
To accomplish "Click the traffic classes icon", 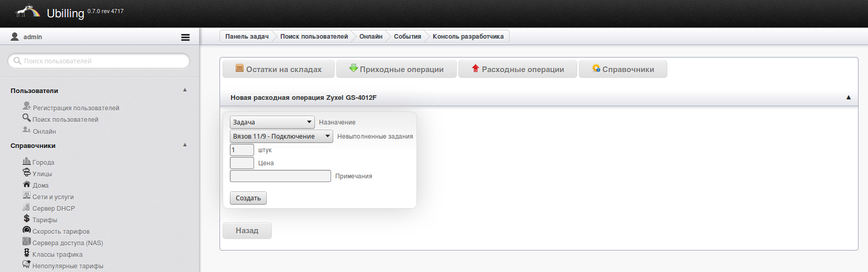I will point(27,253).
